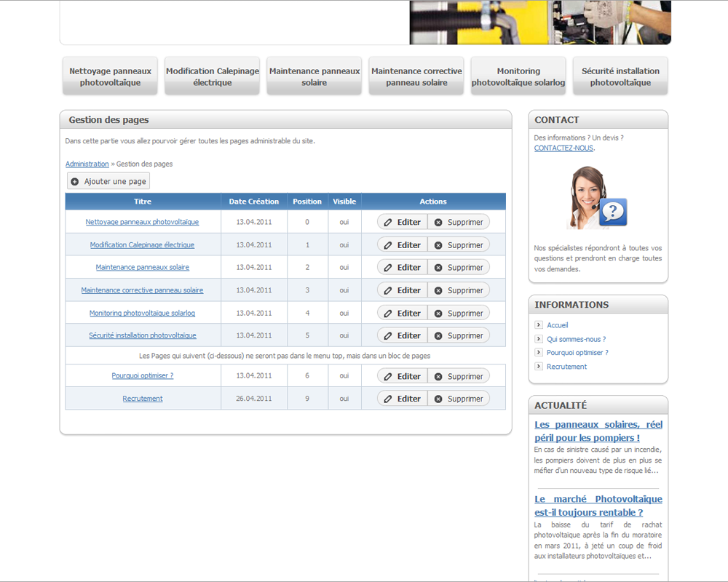Click arrow icon next to Pourquoi optimiser ? in sidebar
Viewport: 728px width, 582px height.
539,353
